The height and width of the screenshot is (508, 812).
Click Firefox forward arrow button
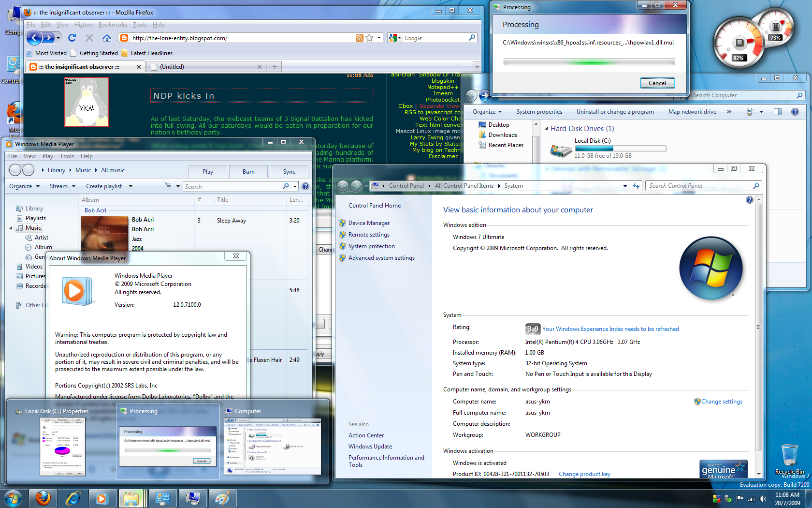(x=48, y=38)
